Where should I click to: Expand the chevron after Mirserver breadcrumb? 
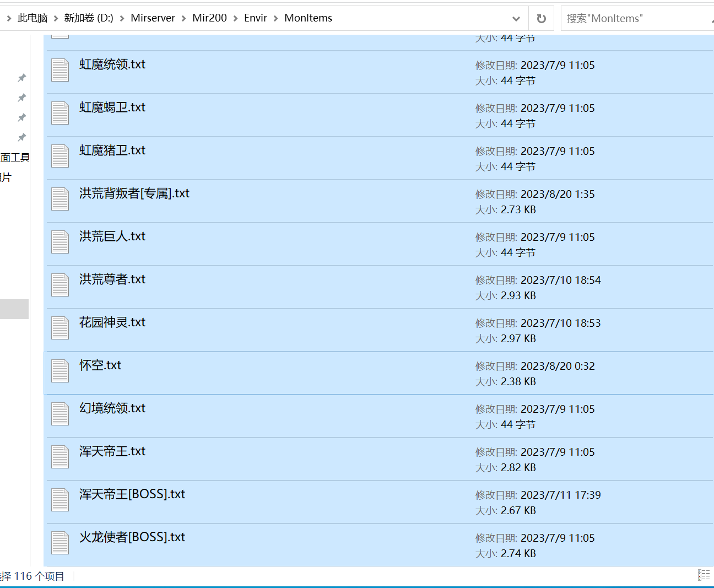pyautogui.click(x=184, y=18)
